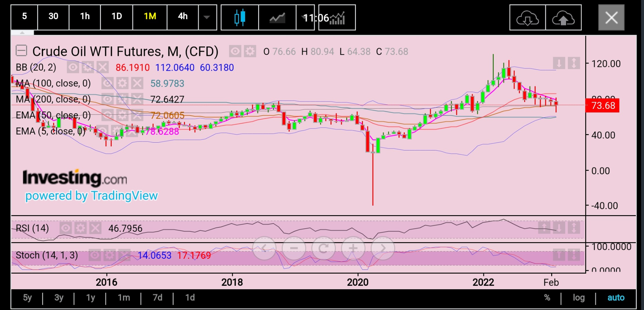Move RSI pane up arrow
Screen dimensions: 644x310
point(544,227)
